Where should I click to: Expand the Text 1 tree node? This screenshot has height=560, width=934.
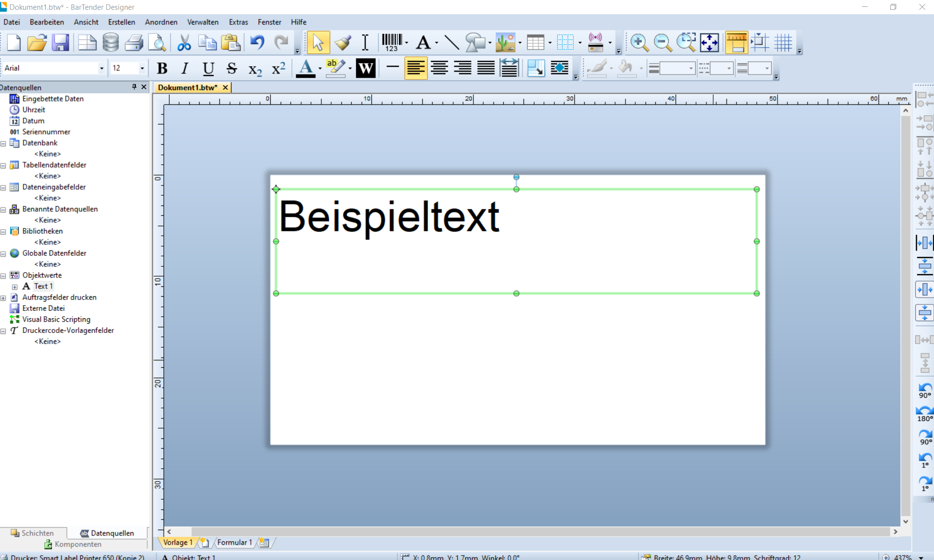click(15, 287)
